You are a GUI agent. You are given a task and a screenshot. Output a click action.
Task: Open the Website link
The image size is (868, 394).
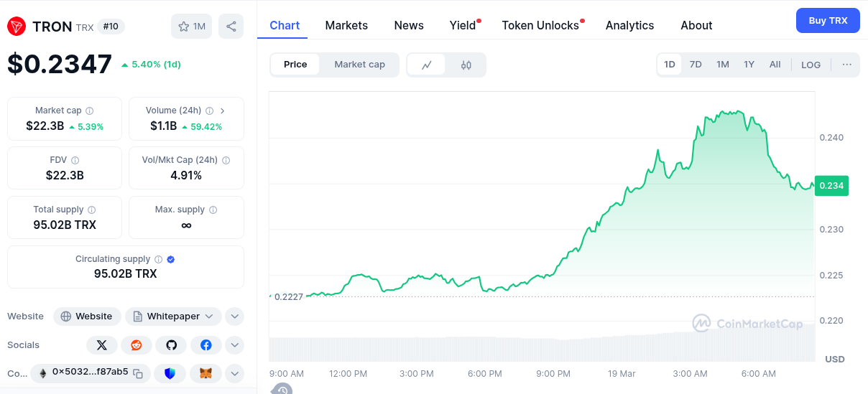point(87,316)
